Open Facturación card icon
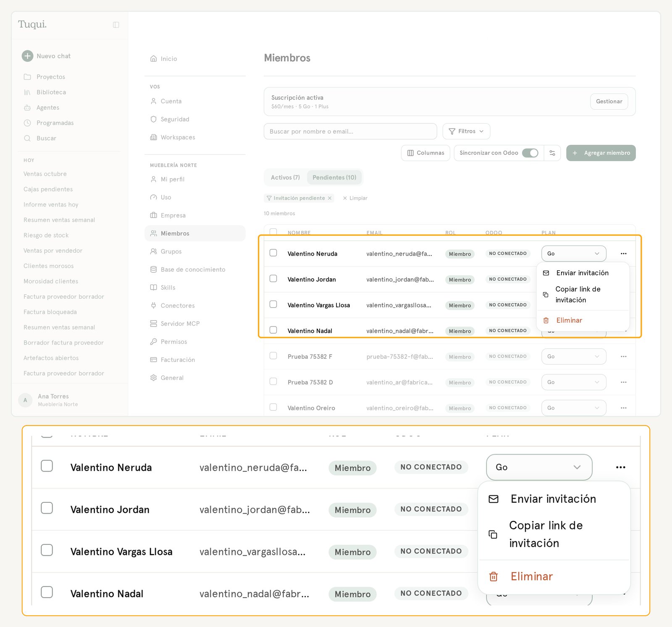The height and width of the screenshot is (627, 672). (x=154, y=360)
